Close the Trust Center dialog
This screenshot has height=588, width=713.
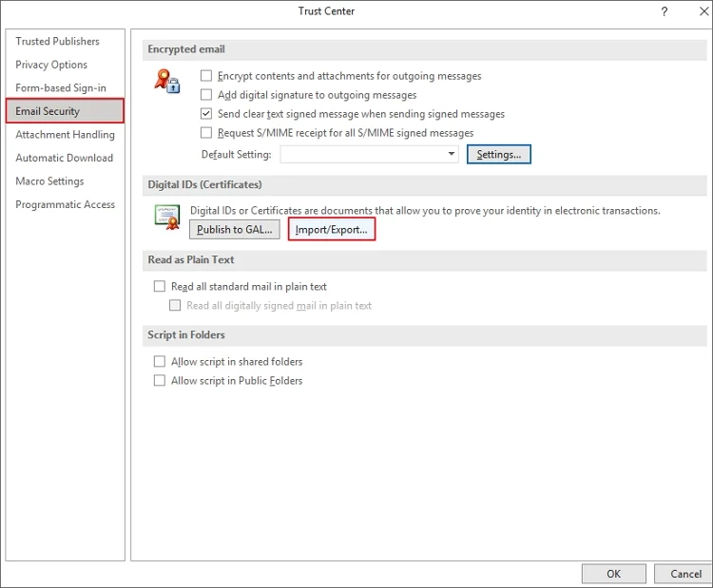pyautogui.click(x=703, y=11)
